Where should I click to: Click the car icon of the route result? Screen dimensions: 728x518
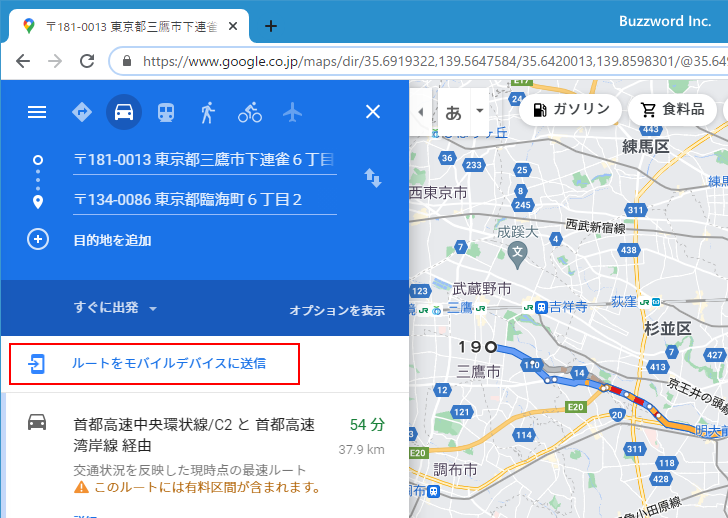point(37,422)
